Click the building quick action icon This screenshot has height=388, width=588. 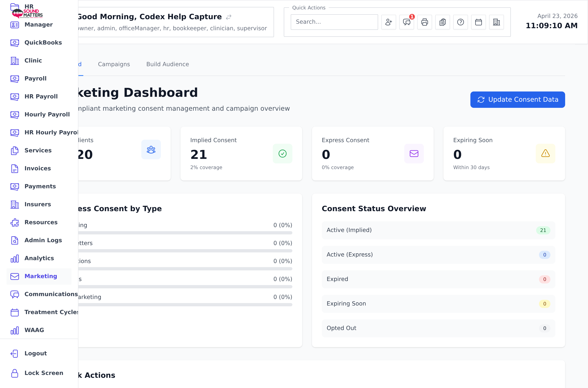click(496, 22)
